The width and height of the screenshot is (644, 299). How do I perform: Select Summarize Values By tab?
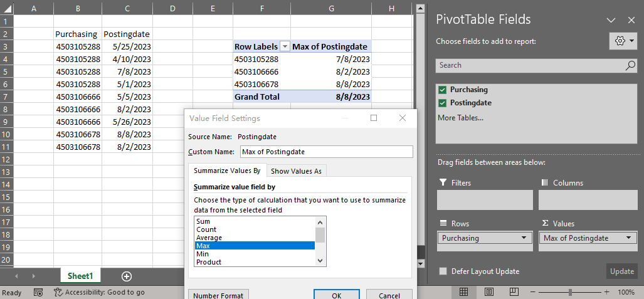point(227,171)
